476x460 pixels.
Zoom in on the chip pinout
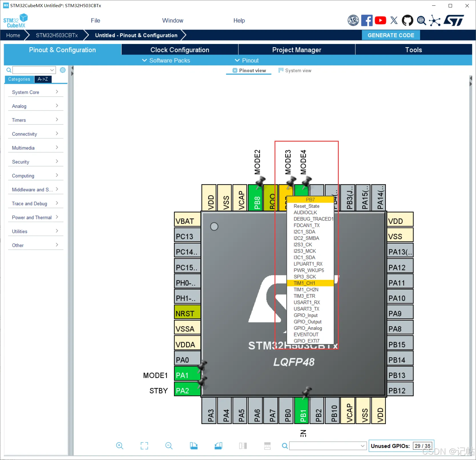[120, 446]
